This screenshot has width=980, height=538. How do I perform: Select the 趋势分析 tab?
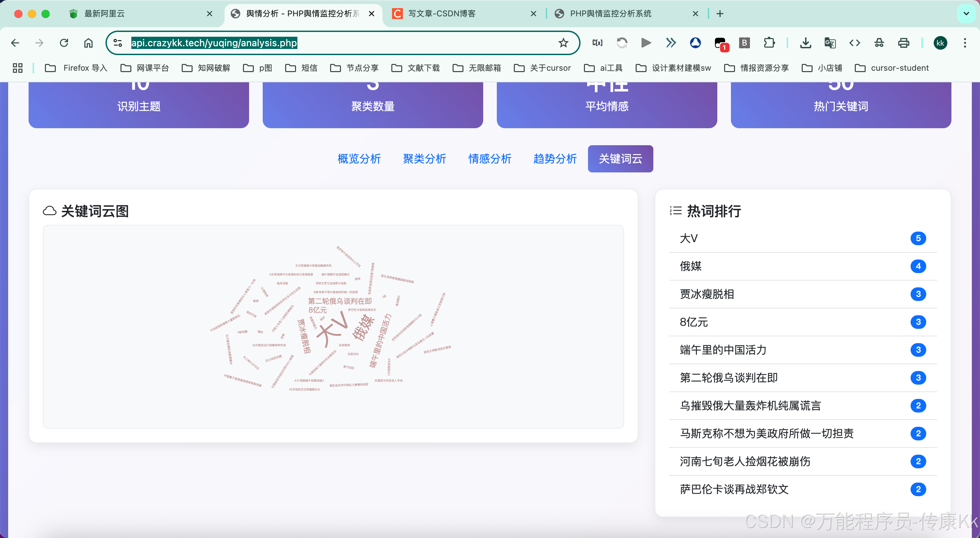pos(555,158)
